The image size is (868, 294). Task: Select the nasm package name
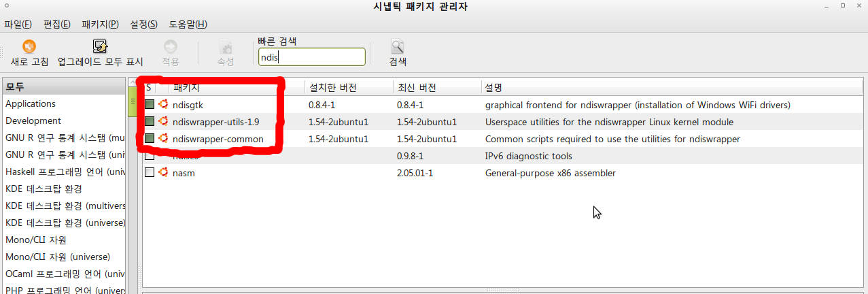[185, 173]
